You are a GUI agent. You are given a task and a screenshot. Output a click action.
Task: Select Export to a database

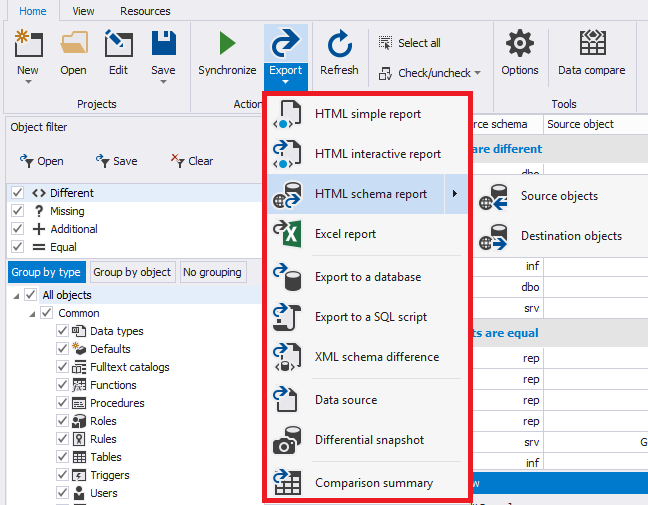[367, 277]
